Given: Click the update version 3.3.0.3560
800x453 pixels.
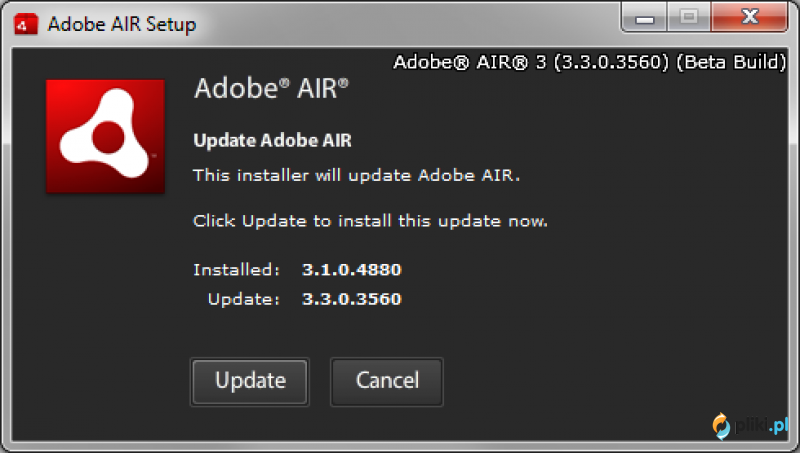Looking at the screenshot, I should point(352,299).
